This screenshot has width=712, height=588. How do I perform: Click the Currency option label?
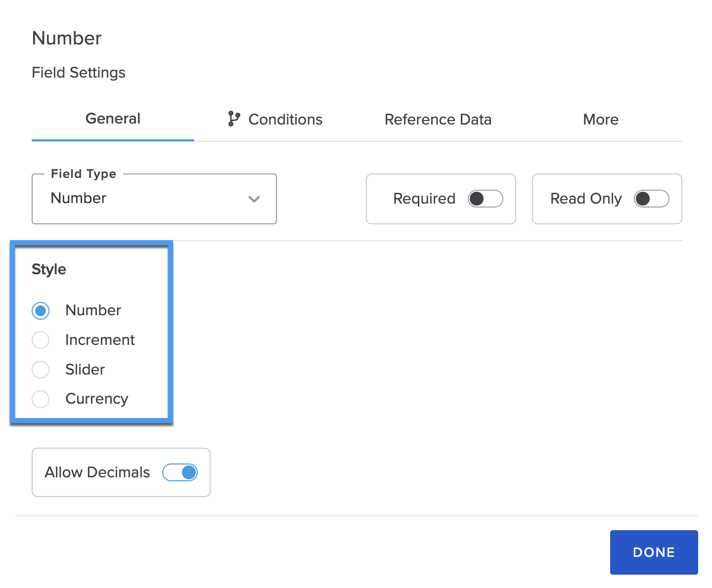coord(97,399)
